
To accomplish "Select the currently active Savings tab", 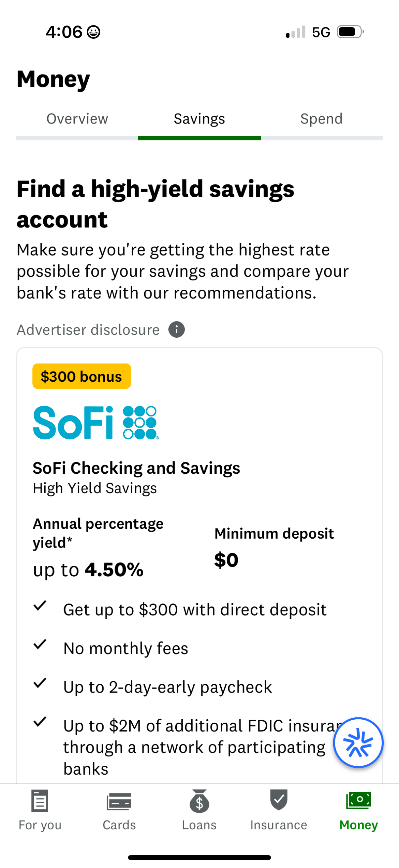I will 199,119.
